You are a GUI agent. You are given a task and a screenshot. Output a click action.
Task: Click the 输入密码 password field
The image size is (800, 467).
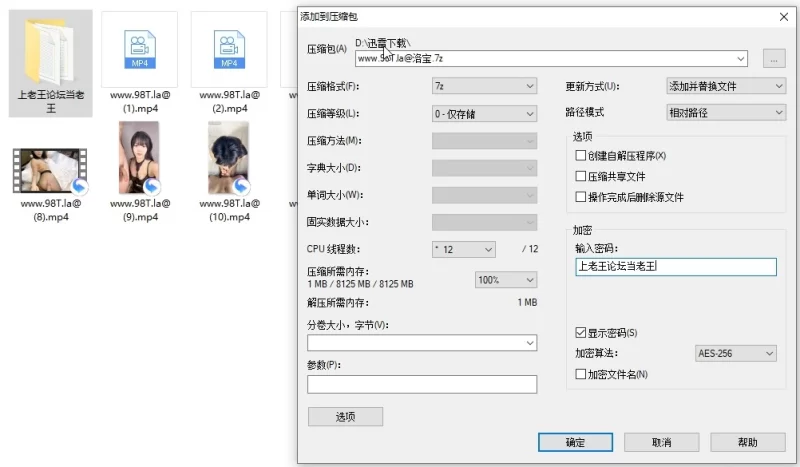click(676, 266)
